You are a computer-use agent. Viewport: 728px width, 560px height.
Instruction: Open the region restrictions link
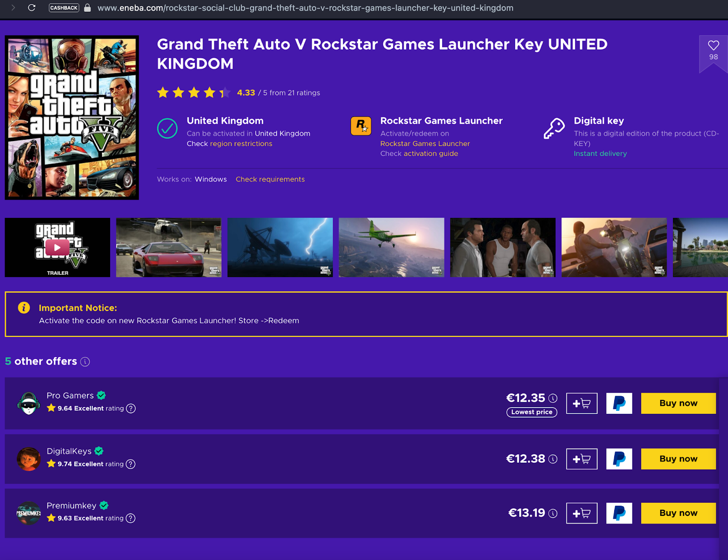241,143
